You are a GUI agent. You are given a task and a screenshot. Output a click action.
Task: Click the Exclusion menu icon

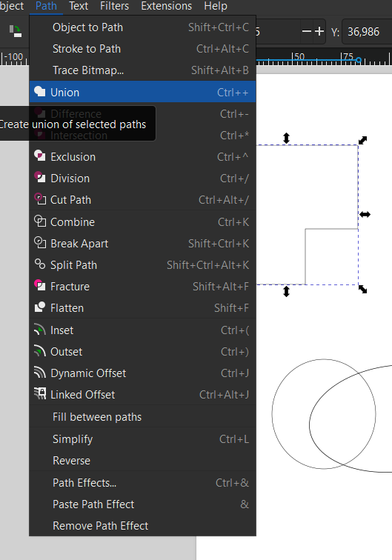[x=40, y=156]
